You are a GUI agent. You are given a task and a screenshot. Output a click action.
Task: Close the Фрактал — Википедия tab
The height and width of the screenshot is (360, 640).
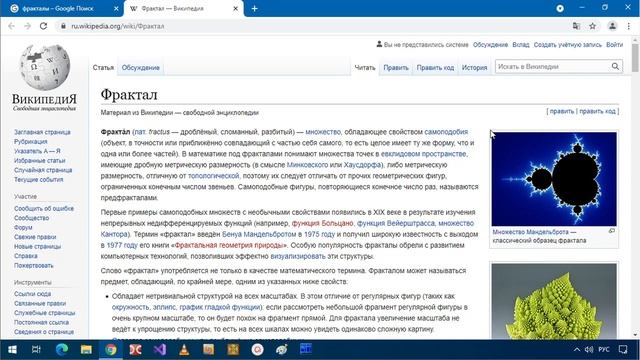[236, 9]
